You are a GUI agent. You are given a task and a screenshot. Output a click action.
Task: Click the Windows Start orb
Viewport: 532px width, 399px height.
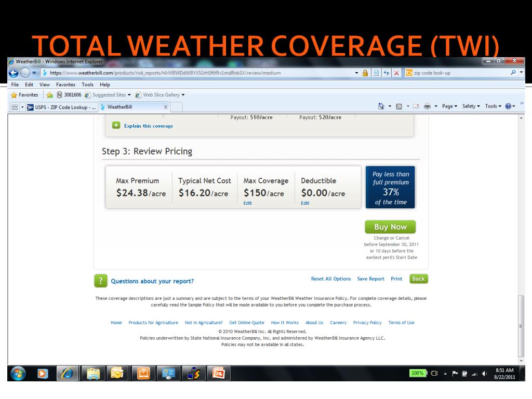[x=18, y=374]
